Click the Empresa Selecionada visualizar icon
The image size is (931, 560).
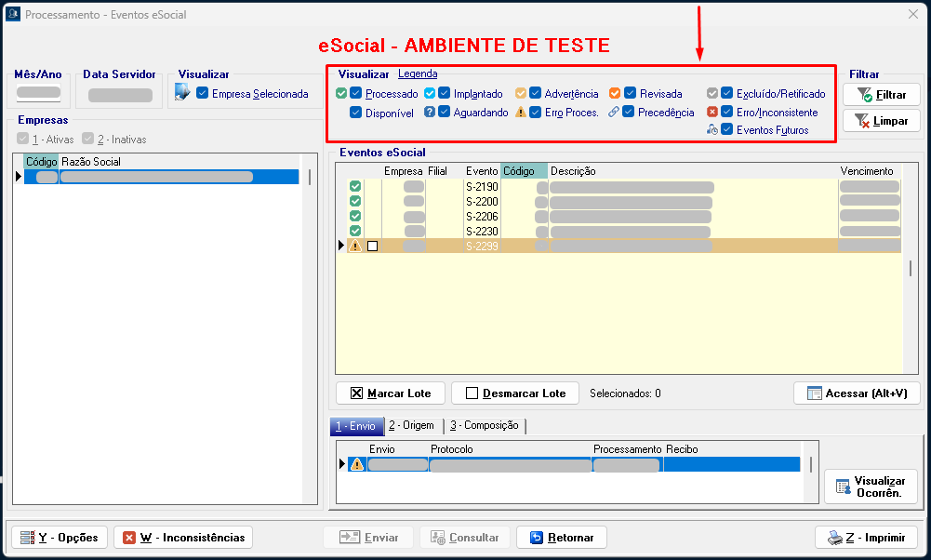182,93
